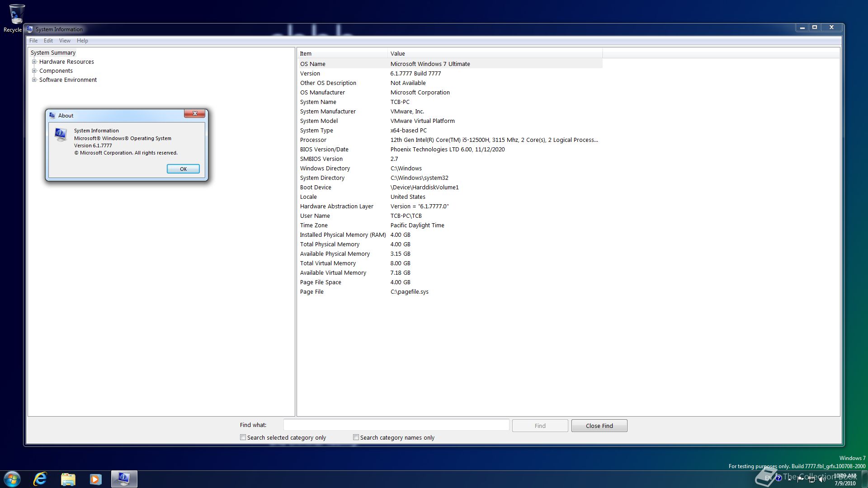
Task: Select the OS Name row
Action: pos(450,64)
